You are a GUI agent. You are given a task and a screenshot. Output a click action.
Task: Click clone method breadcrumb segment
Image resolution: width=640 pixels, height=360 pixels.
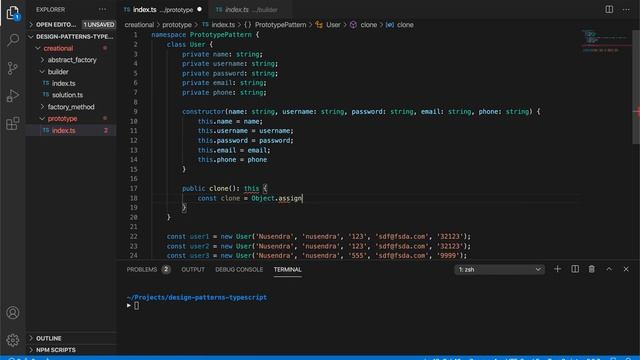coord(369,25)
